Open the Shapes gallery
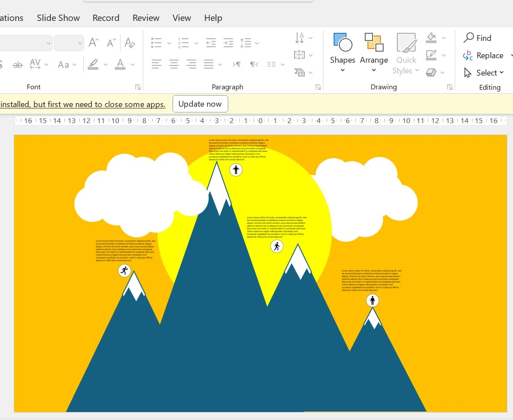Screen dimensions: 513x420 click(x=342, y=53)
